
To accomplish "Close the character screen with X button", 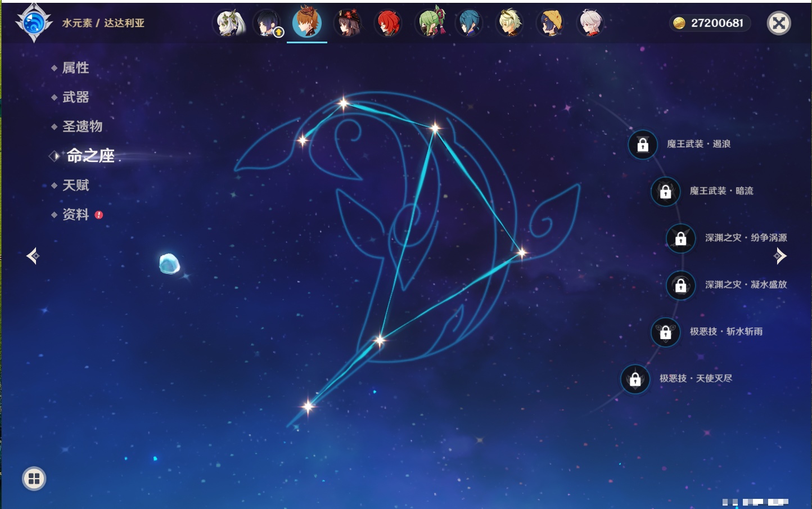I will click(779, 23).
